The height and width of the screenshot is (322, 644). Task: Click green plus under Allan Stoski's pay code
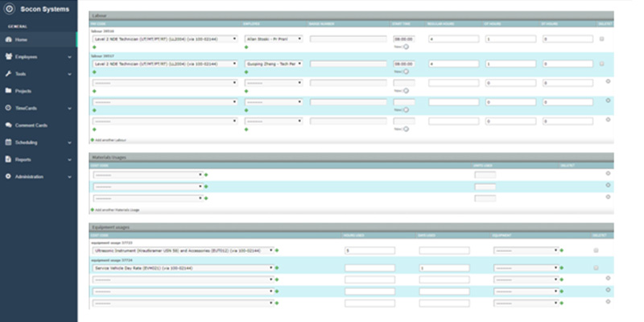94,47
